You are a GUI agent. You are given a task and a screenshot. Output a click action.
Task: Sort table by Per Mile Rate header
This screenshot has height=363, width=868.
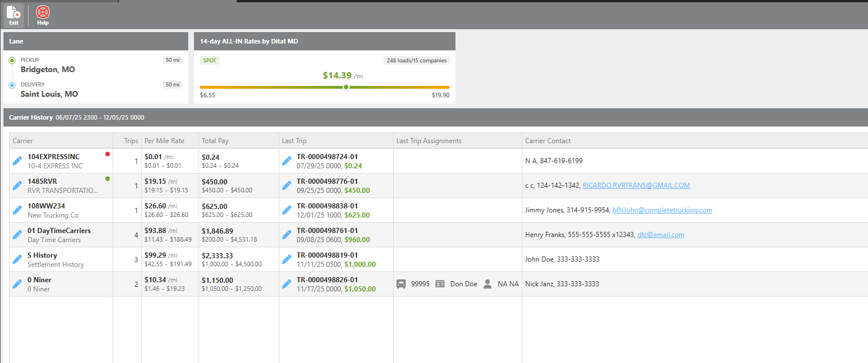(164, 141)
